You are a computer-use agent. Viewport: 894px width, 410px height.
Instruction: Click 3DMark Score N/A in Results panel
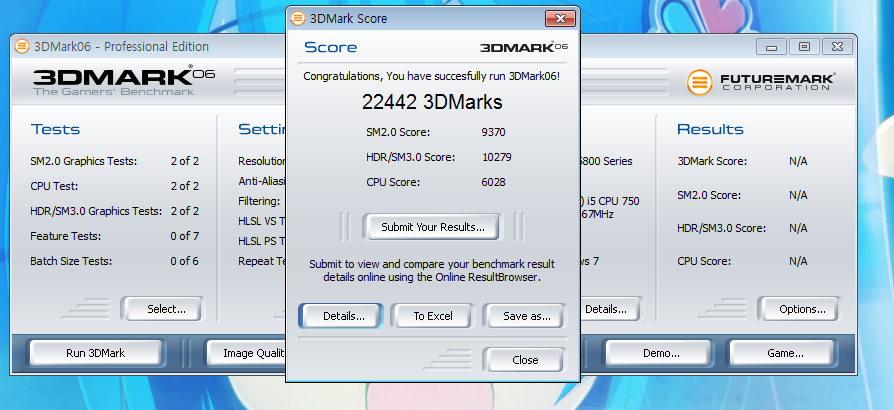coord(742,161)
